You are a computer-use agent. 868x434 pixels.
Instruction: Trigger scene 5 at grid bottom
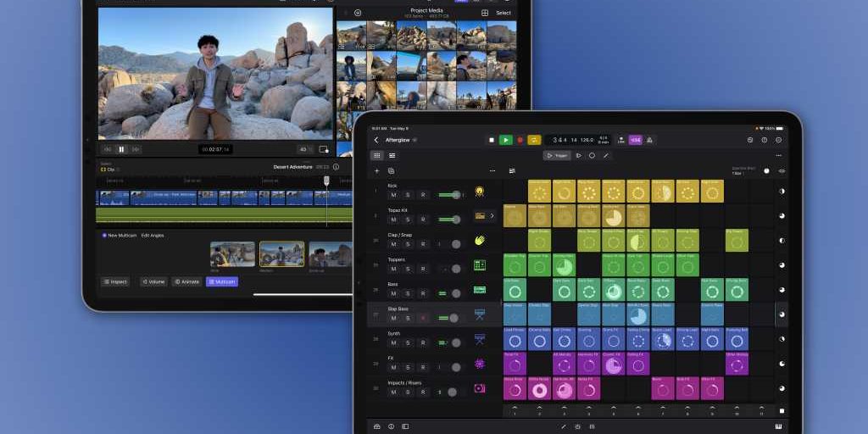[613, 411]
